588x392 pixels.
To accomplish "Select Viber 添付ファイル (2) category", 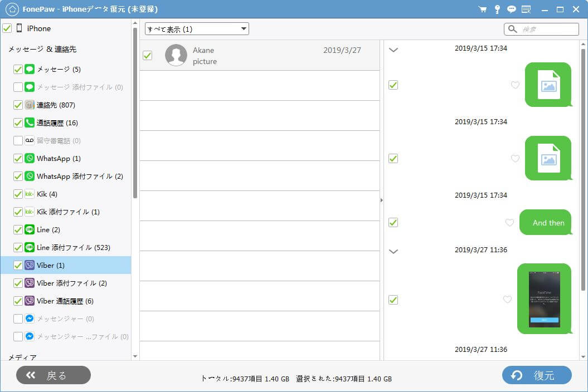I will click(66, 283).
